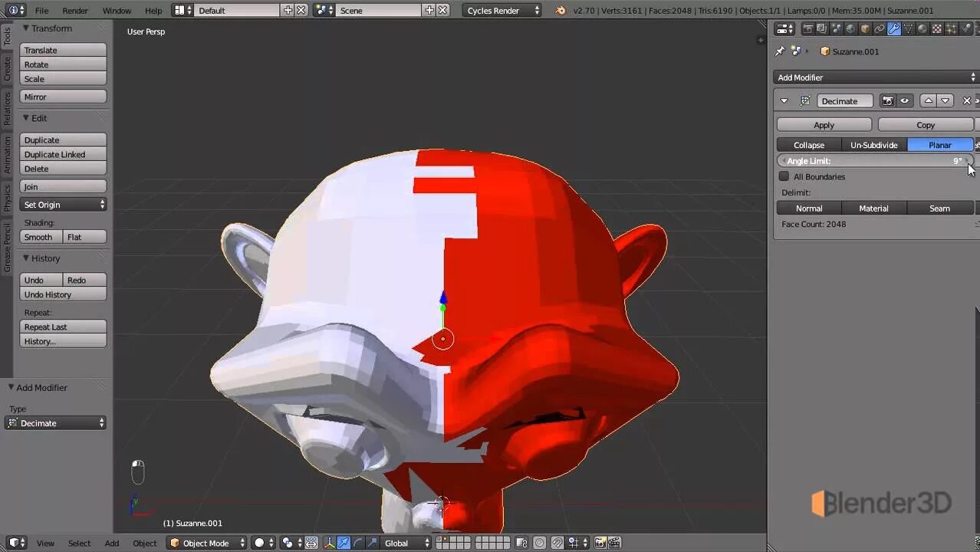
Task: Open the World properties tab icon
Action: point(850,28)
